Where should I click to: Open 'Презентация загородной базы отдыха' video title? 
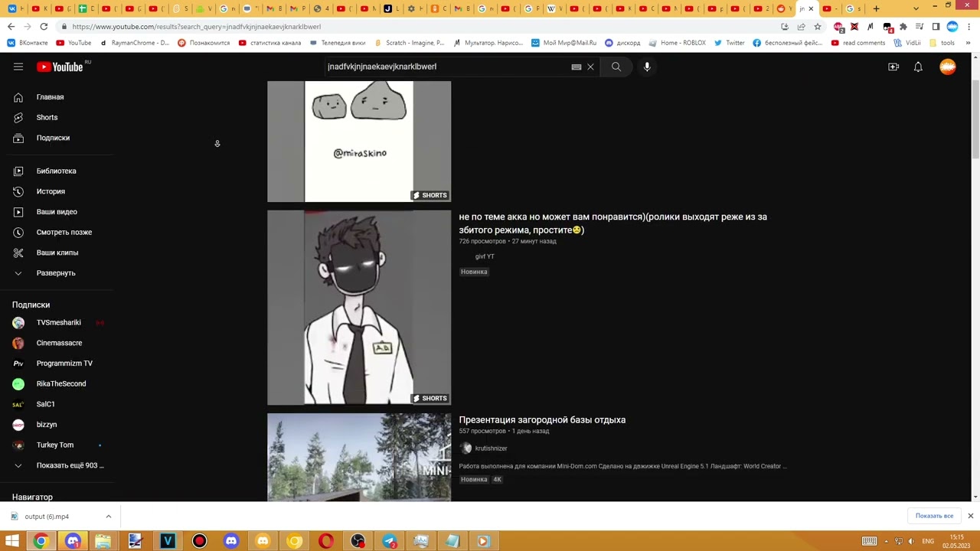click(542, 420)
